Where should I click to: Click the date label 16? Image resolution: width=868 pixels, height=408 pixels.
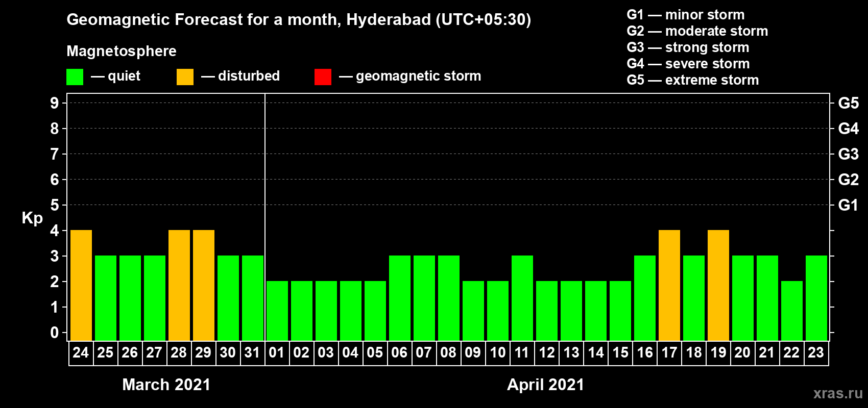644,352
